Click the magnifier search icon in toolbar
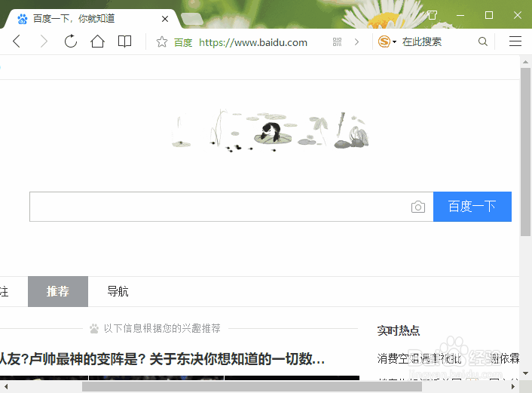532x393 pixels. coord(483,41)
